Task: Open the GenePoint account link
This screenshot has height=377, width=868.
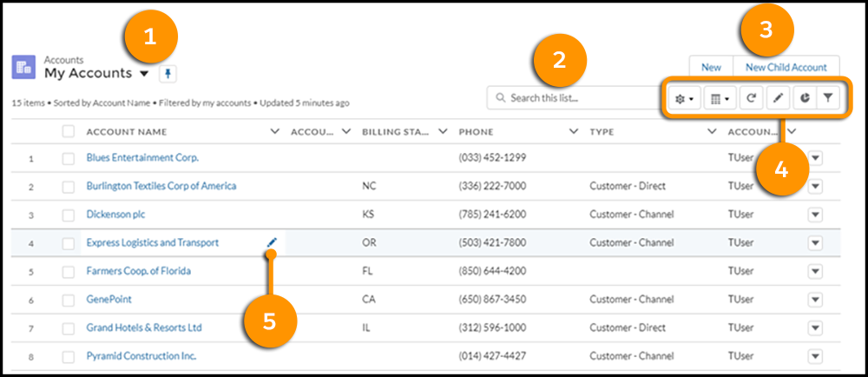Action: click(x=108, y=300)
